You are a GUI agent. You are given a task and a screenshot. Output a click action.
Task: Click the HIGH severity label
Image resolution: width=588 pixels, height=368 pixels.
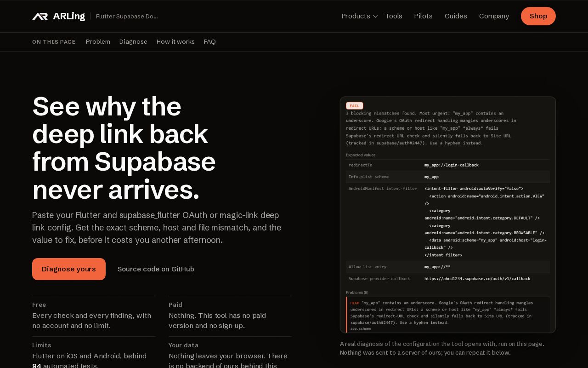coord(355,303)
